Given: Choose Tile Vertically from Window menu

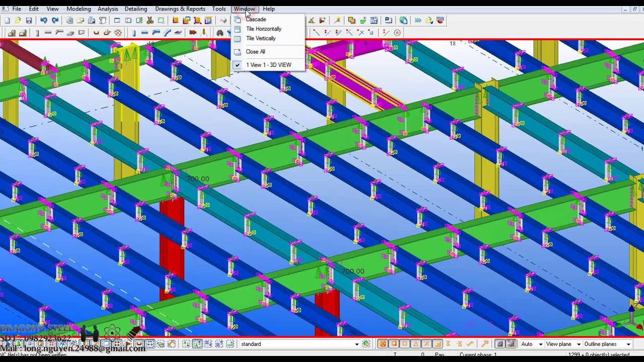Looking at the screenshot, I should tap(268, 38).
